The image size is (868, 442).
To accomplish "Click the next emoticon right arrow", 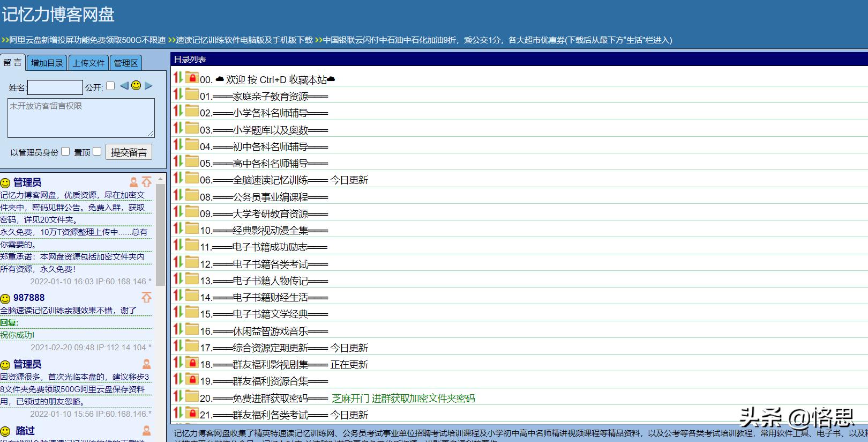I will pos(148,86).
